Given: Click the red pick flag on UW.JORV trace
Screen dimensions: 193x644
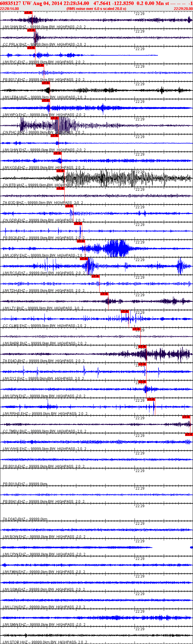Looking at the screenshot, I should [81, 241].
